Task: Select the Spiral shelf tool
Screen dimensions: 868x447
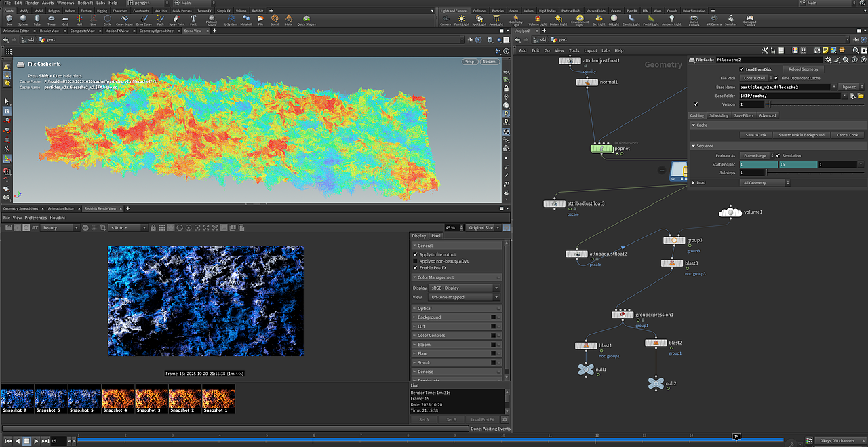Action: (x=275, y=20)
